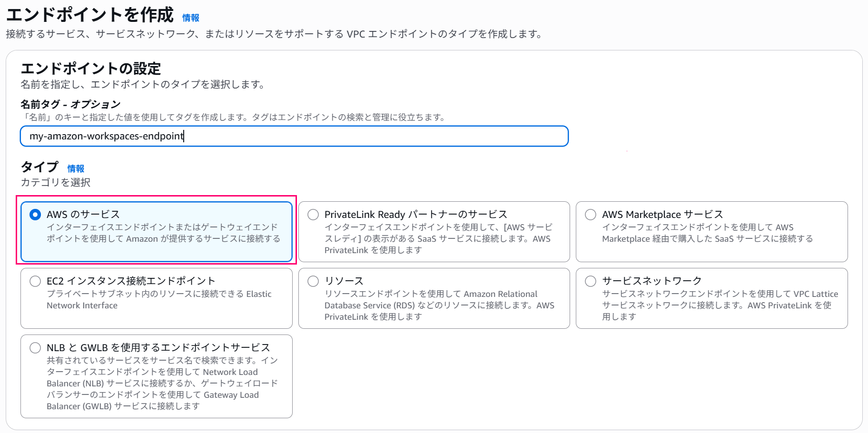
Task: Select PrivateLink Ready パートナーのサービス radio option
Action: (x=313, y=215)
